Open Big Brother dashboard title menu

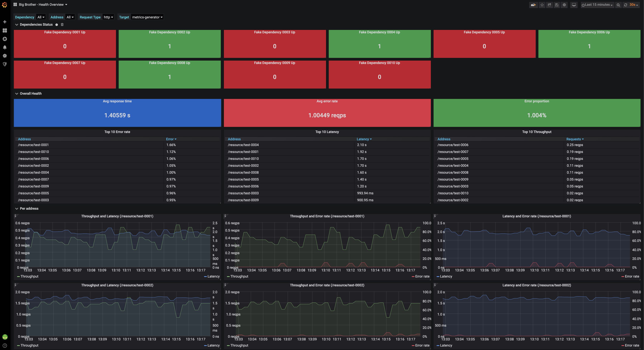[x=41, y=4]
